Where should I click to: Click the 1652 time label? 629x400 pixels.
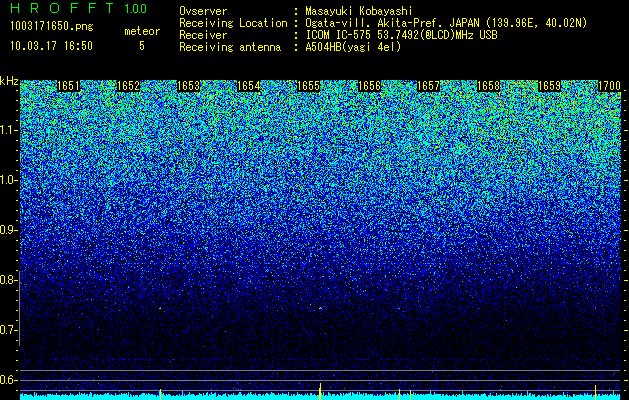pyautogui.click(x=128, y=86)
